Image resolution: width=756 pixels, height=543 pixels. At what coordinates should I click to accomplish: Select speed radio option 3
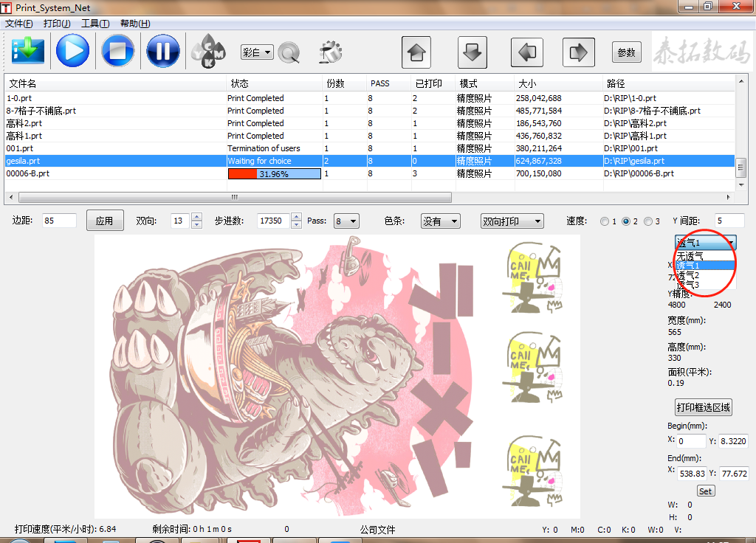[x=648, y=221]
